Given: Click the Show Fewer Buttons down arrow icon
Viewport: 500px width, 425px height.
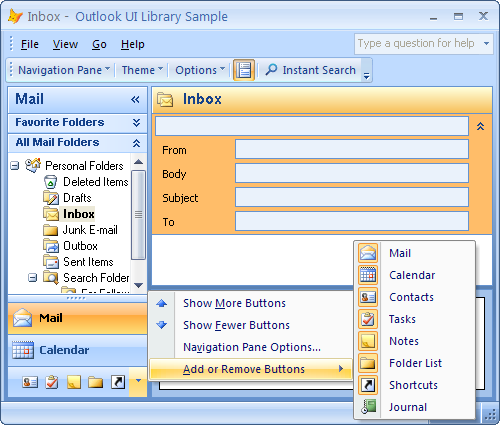Looking at the screenshot, I should coord(162,325).
